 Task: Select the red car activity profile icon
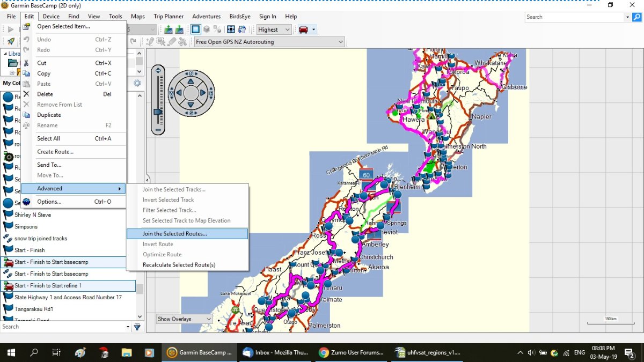point(303,29)
